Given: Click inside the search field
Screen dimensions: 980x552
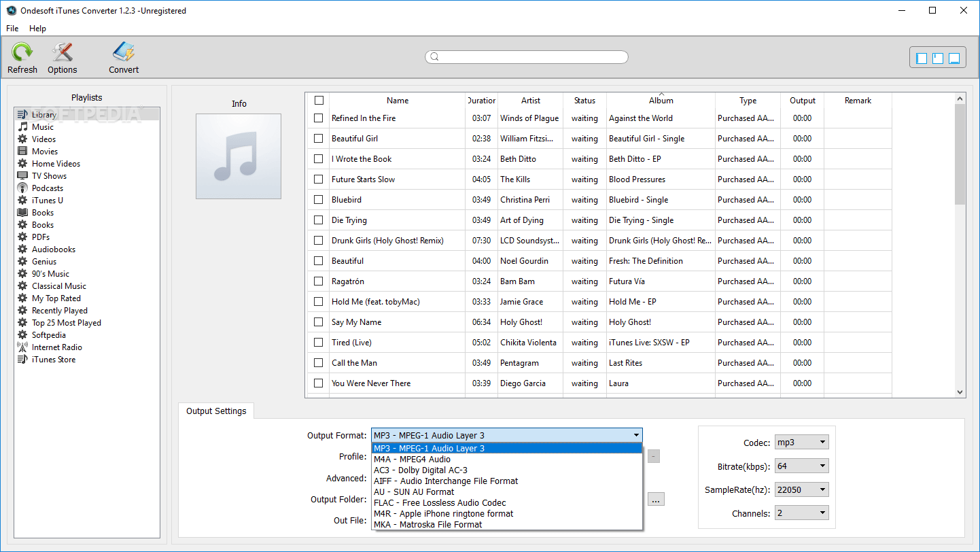Looking at the screenshot, I should coord(527,57).
